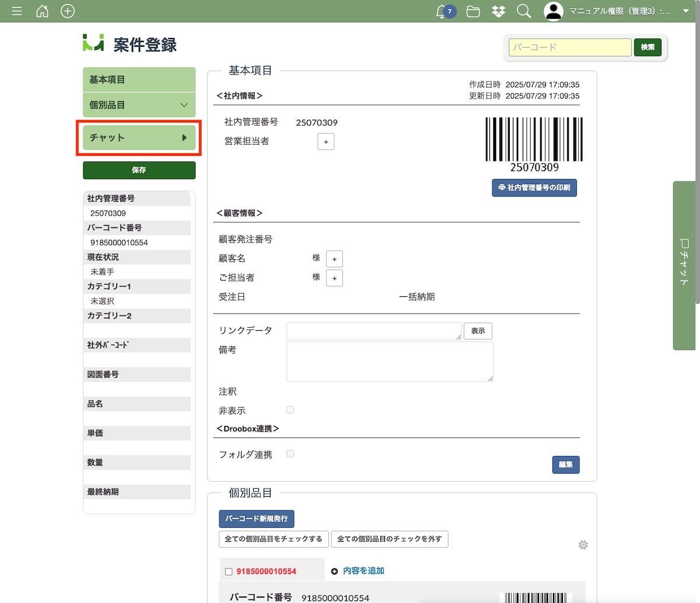
Task: Click the 社内管理番号の印刷 button
Action: tap(534, 188)
